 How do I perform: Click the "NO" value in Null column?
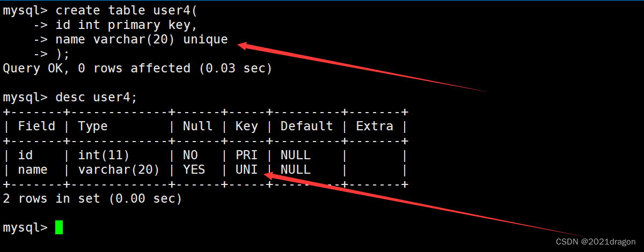point(190,155)
